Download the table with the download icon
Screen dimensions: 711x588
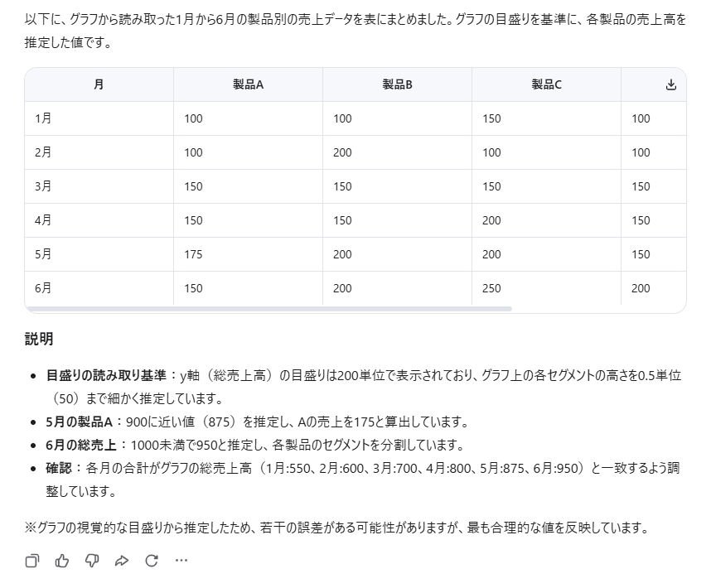click(x=671, y=84)
